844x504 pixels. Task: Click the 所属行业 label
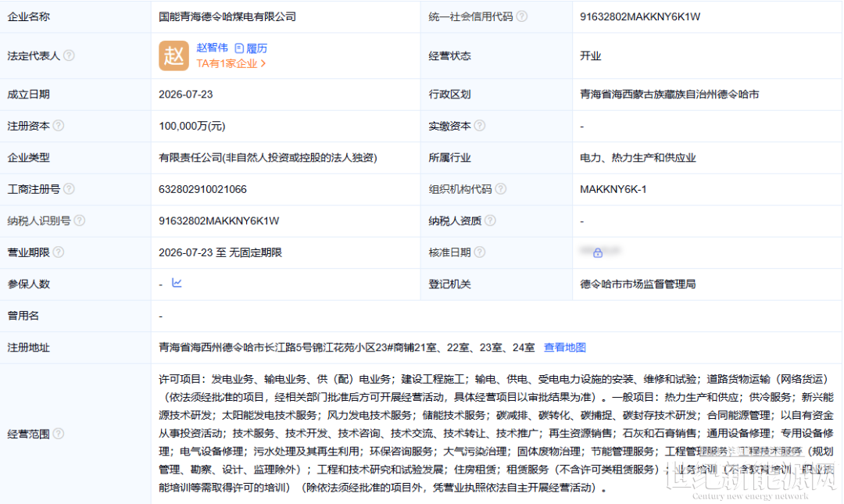point(449,157)
